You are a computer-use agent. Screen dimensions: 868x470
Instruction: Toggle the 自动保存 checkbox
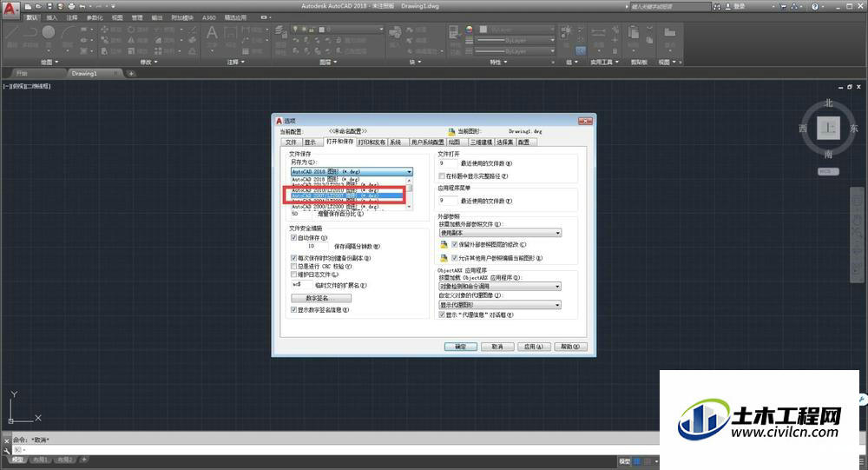(294, 237)
